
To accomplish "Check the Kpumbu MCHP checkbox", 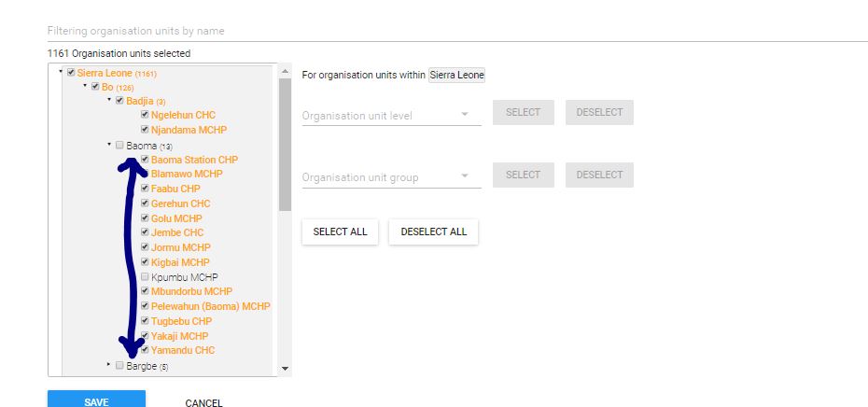I will click(x=145, y=277).
